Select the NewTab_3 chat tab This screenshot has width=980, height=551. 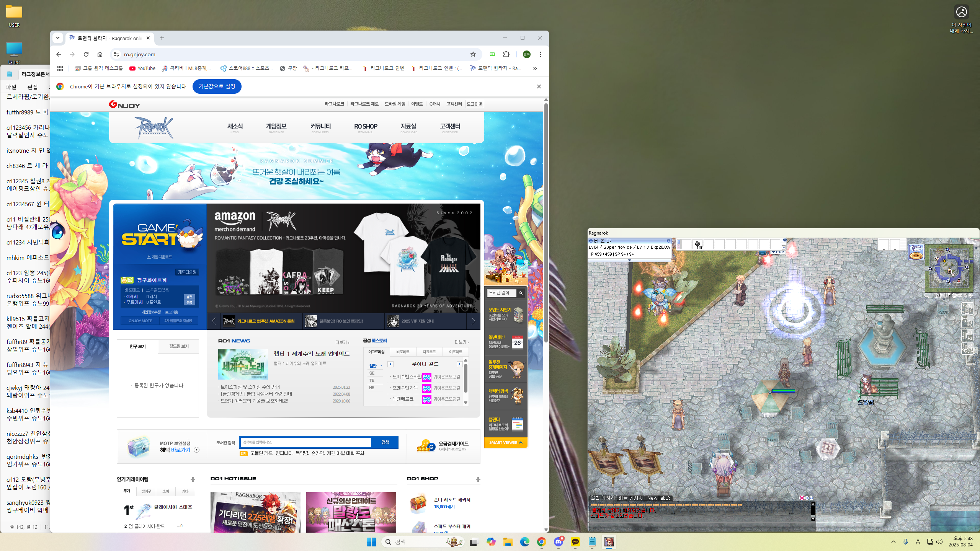[658, 498]
